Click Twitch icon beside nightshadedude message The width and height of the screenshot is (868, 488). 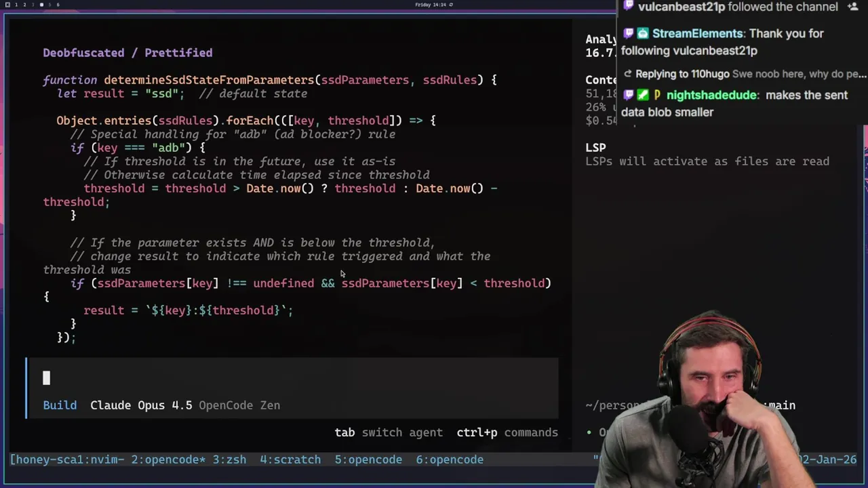point(628,95)
